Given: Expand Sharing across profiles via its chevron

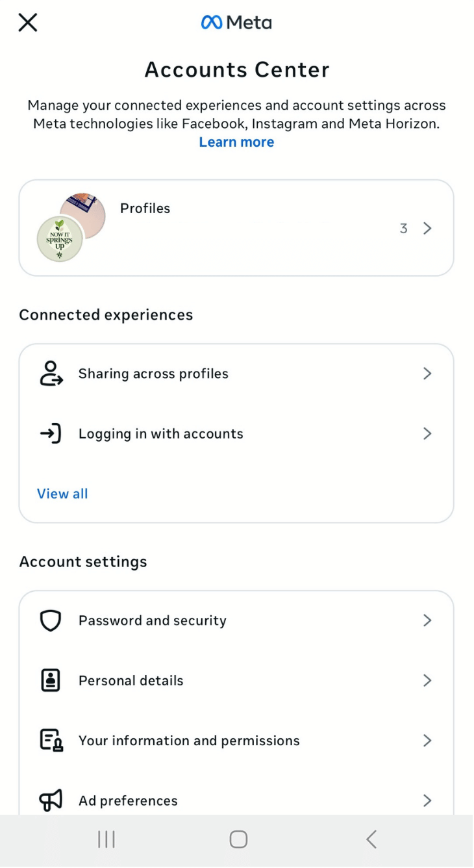Looking at the screenshot, I should click(427, 374).
